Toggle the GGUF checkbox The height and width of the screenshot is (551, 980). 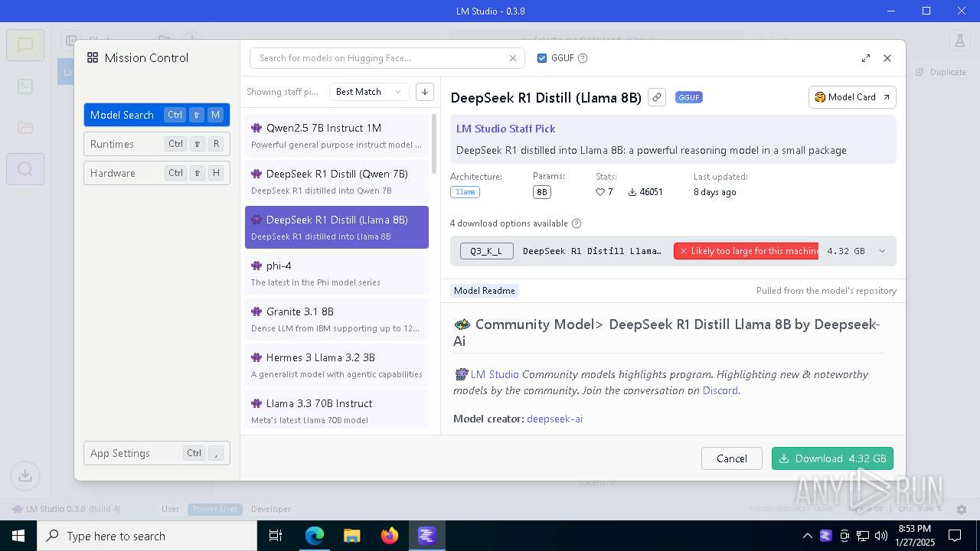point(542,58)
